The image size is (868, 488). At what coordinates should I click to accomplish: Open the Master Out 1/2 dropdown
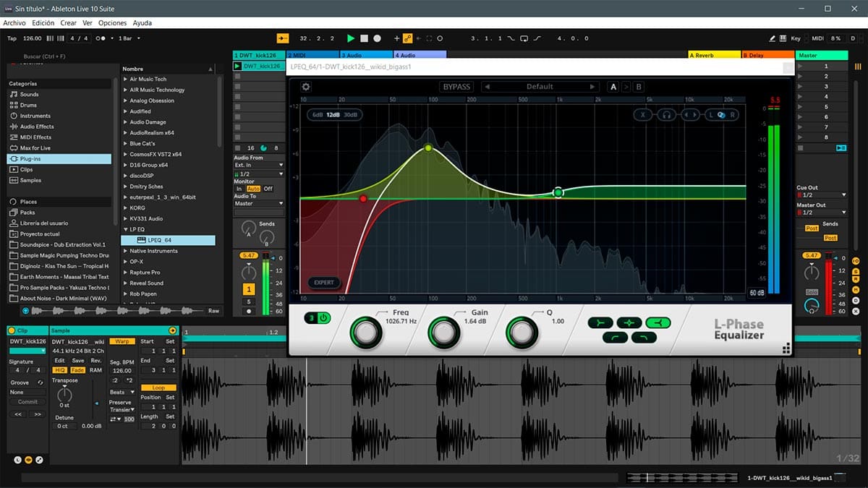[822, 213]
